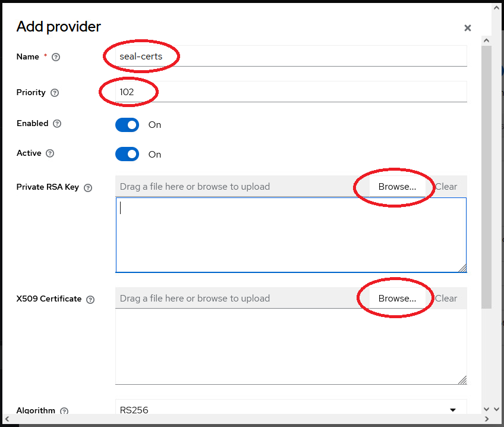Open help for Private RSA Key
The image size is (504, 427).
tap(88, 187)
